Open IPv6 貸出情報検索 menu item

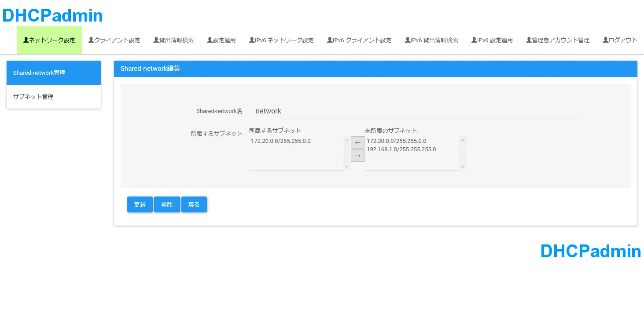pos(431,40)
